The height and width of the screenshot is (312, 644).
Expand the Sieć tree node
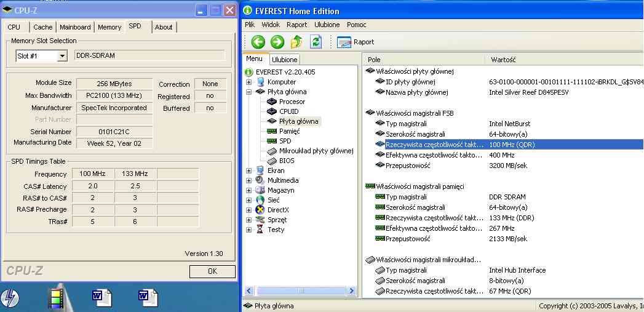tap(249, 200)
